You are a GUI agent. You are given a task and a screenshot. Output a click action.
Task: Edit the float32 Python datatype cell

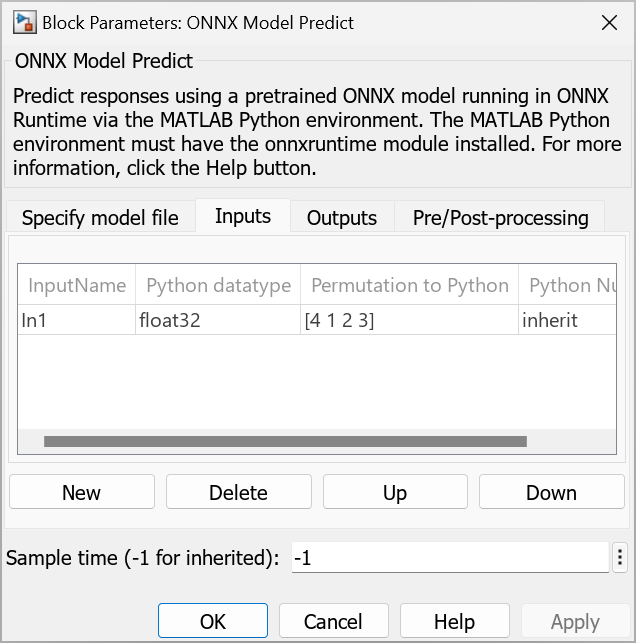pos(216,321)
